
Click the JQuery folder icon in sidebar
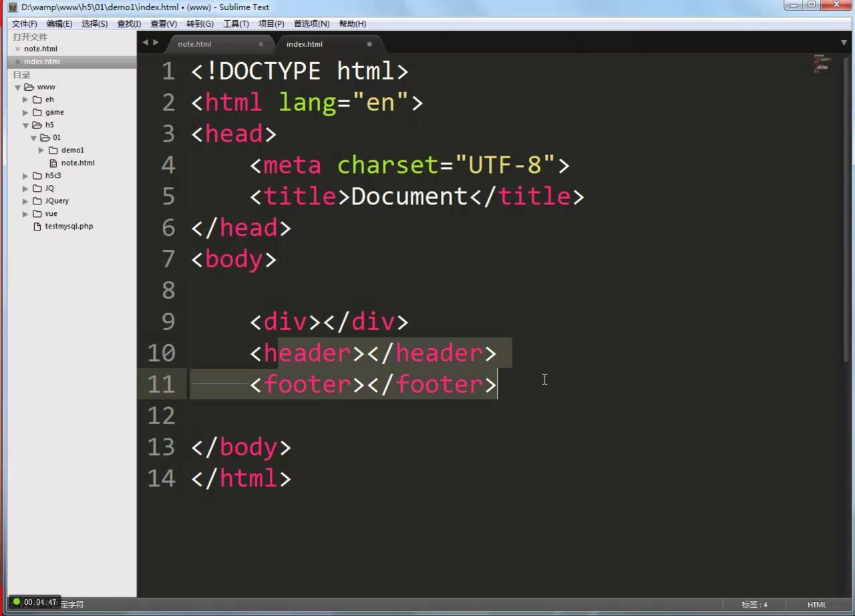point(37,200)
